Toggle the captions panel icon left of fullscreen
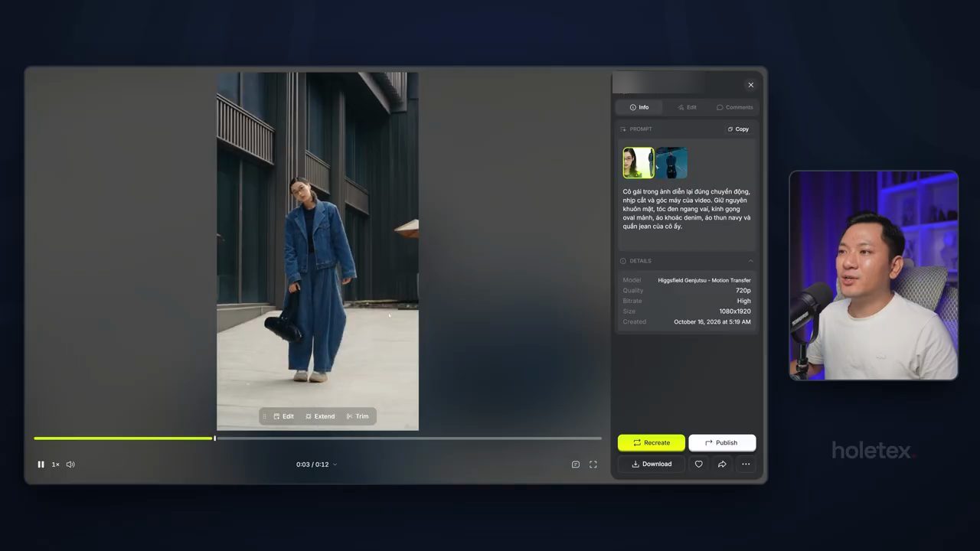 pos(576,465)
